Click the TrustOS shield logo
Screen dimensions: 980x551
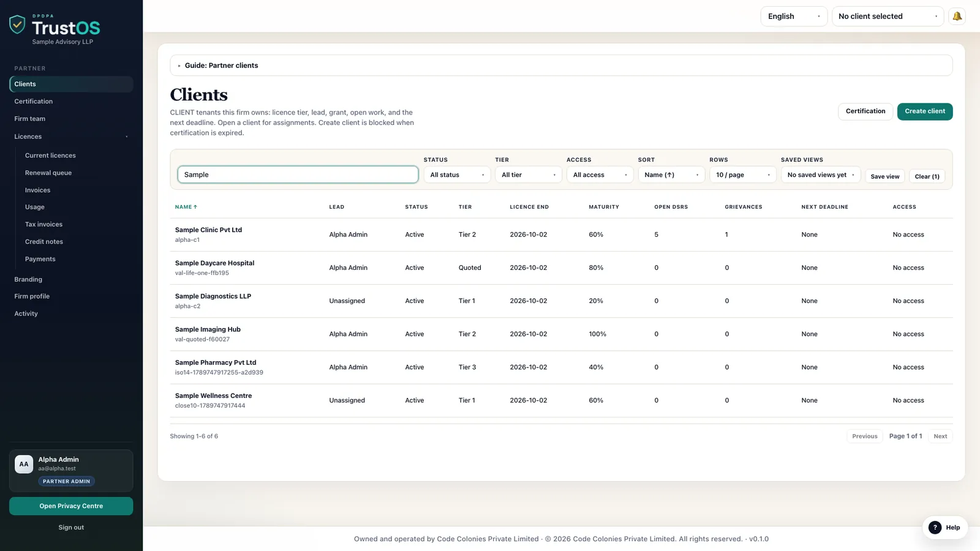17,24
